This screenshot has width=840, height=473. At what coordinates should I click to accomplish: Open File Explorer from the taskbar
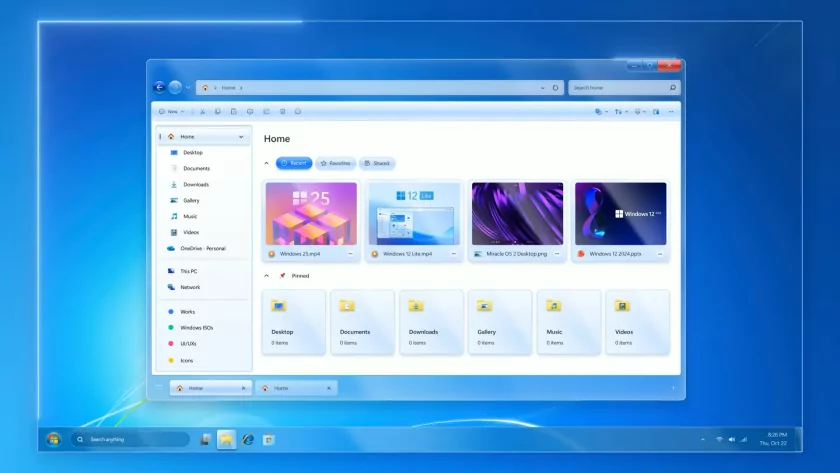coord(227,439)
